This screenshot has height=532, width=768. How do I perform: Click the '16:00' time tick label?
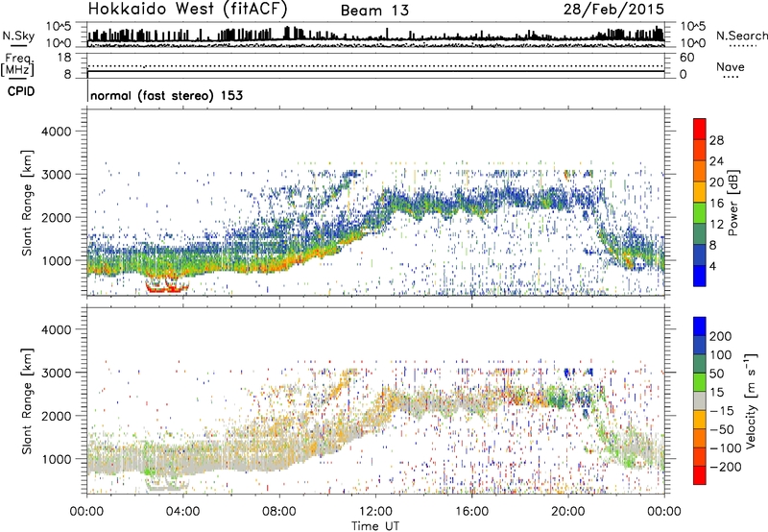coord(471,512)
